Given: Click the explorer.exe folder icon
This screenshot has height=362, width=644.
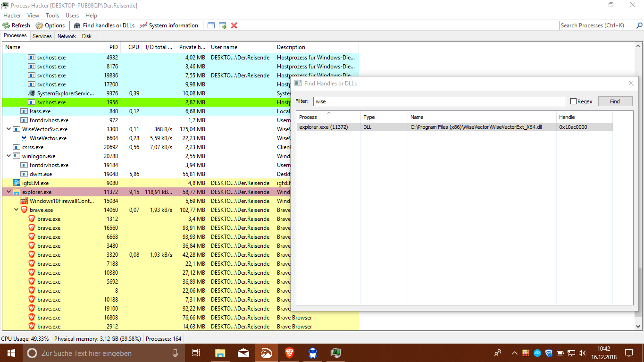Looking at the screenshot, I should [17, 192].
